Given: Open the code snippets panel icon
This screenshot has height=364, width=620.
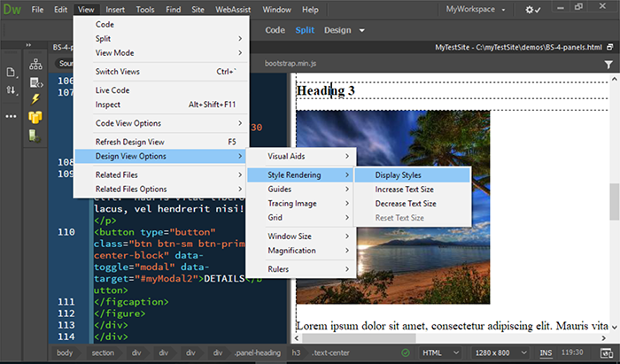Looking at the screenshot, I should pos(36,82).
